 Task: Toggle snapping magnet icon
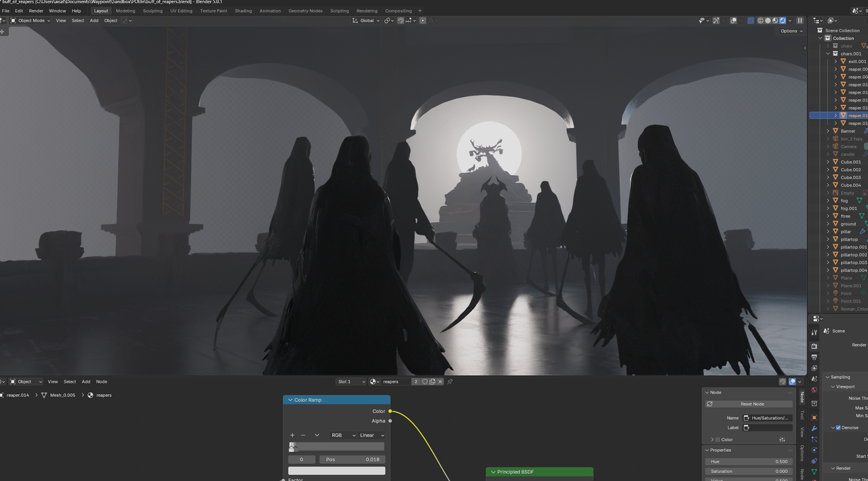(x=401, y=20)
